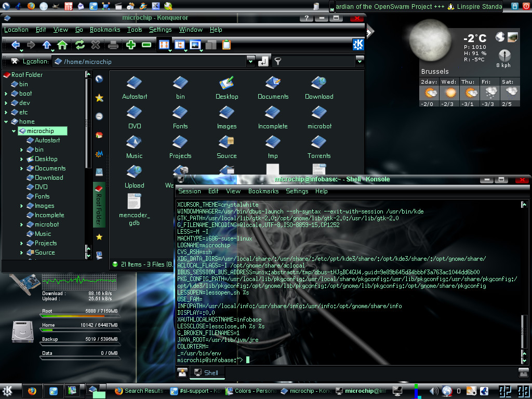Click the copy icon next to clipboard
The width and height of the screenshot is (532, 399).
pos(211,45)
